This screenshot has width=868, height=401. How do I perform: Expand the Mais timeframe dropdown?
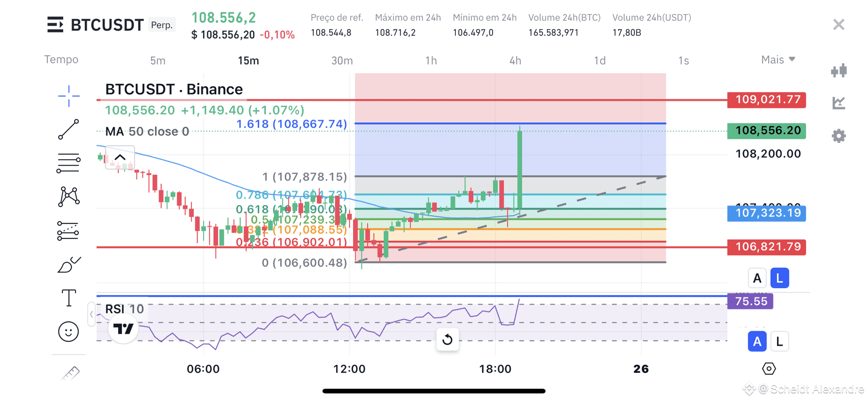778,60
